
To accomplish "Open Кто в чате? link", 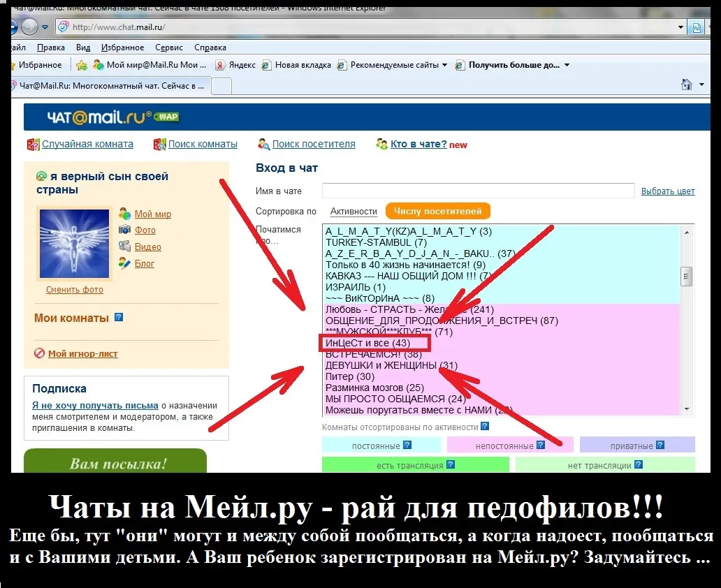I will tap(418, 144).
